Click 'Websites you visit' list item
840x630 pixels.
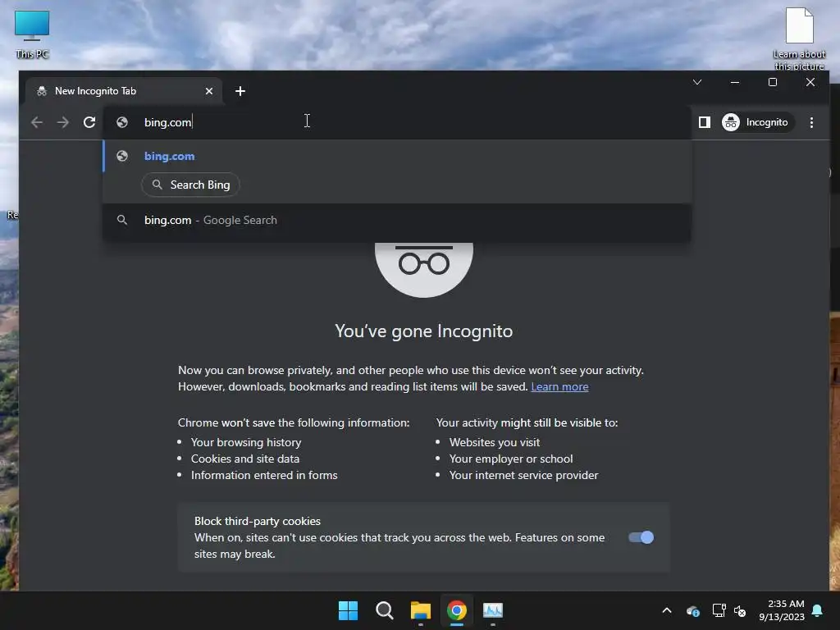pyautogui.click(x=495, y=442)
